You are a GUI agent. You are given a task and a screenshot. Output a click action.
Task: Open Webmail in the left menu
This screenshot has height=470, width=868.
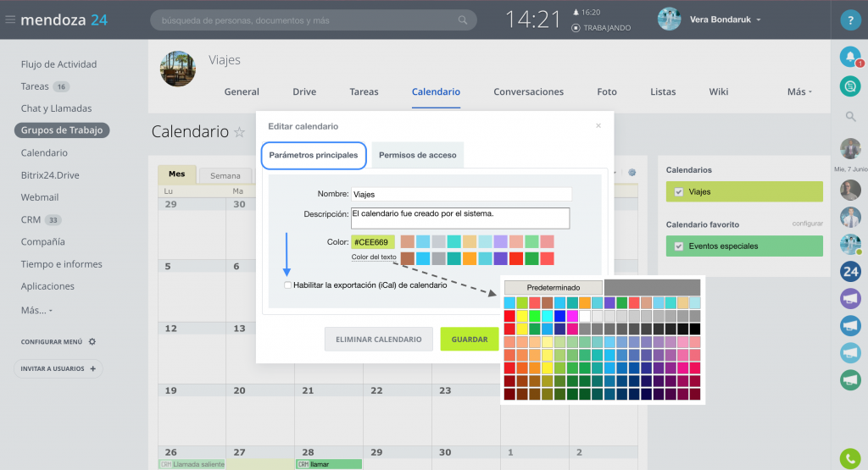point(40,197)
